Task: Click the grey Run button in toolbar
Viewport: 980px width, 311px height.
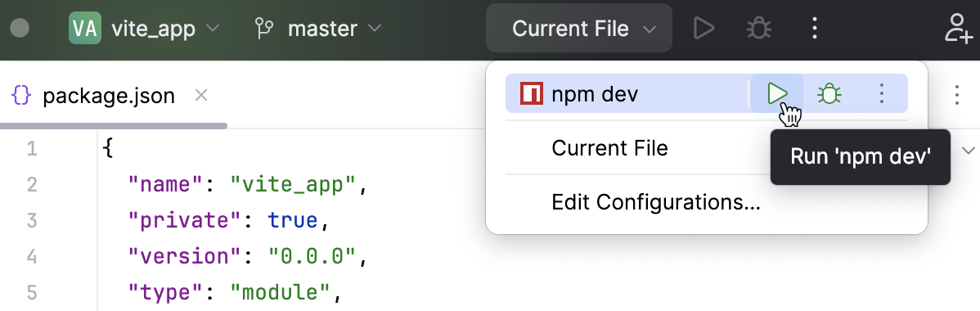Action: 704,28
